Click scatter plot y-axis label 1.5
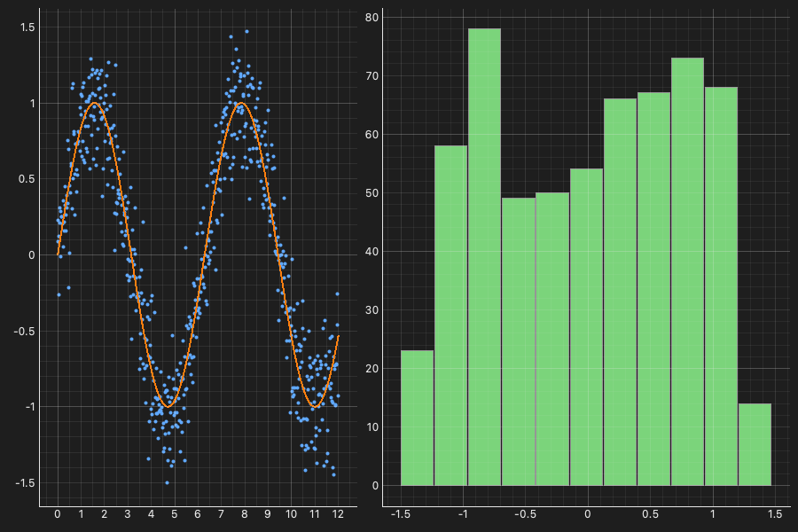Viewport: 798px width, 532px height. pos(28,27)
